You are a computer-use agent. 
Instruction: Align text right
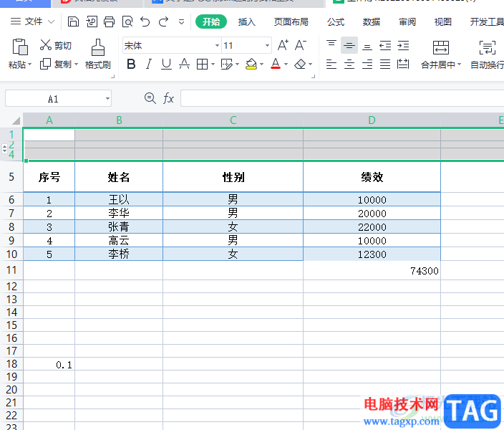pos(367,64)
